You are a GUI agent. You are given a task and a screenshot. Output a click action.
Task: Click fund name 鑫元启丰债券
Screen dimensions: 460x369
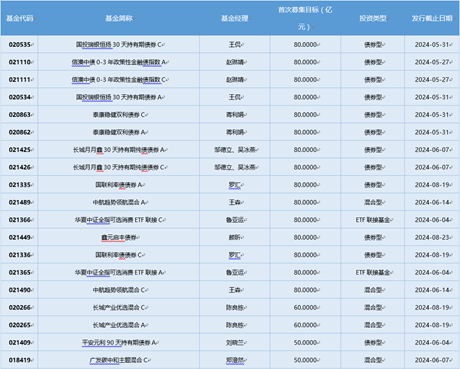pyautogui.click(x=119, y=237)
